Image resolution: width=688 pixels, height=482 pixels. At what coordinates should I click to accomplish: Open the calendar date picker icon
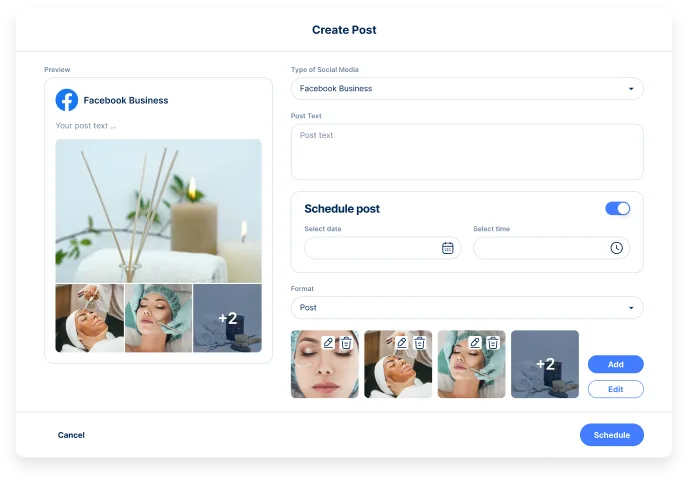[447, 248]
